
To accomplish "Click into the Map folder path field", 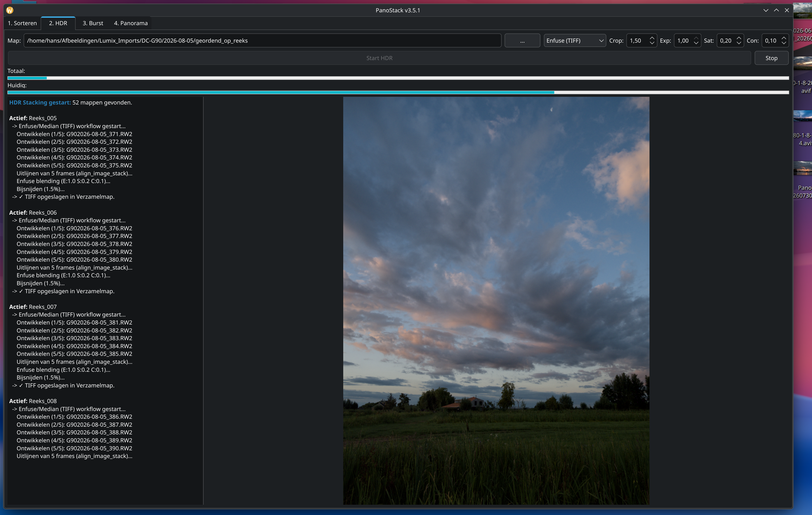I will coord(262,41).
